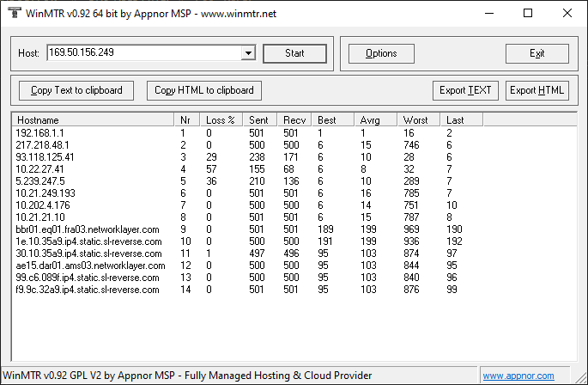588x385 pixels.
Task: Click last value 99 in hop 14
Action: click(x=452, y=290)
